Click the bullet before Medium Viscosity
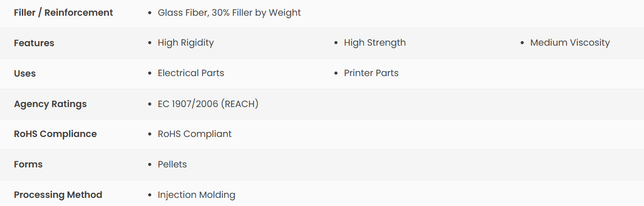Screen dimensions: 644x206 coord(522,43)
